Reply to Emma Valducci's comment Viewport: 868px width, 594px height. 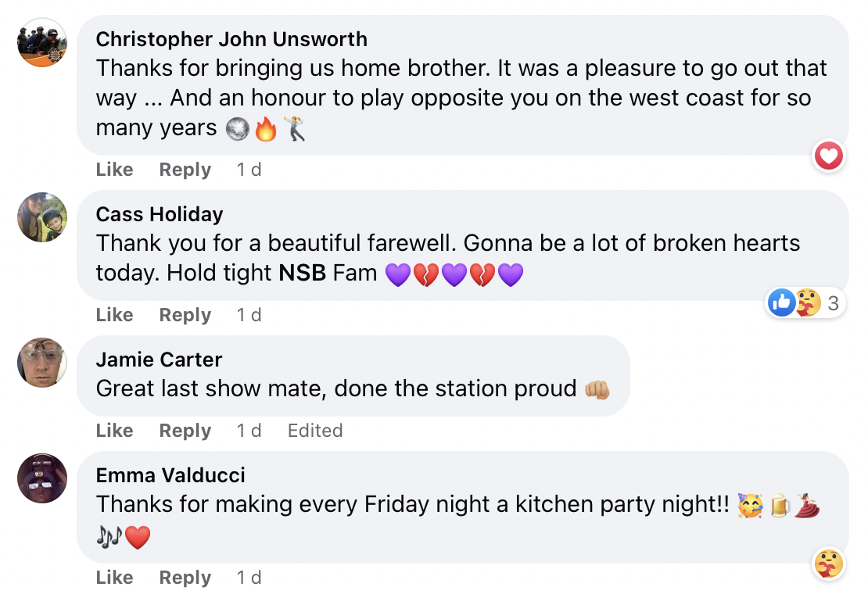[185, 578]
